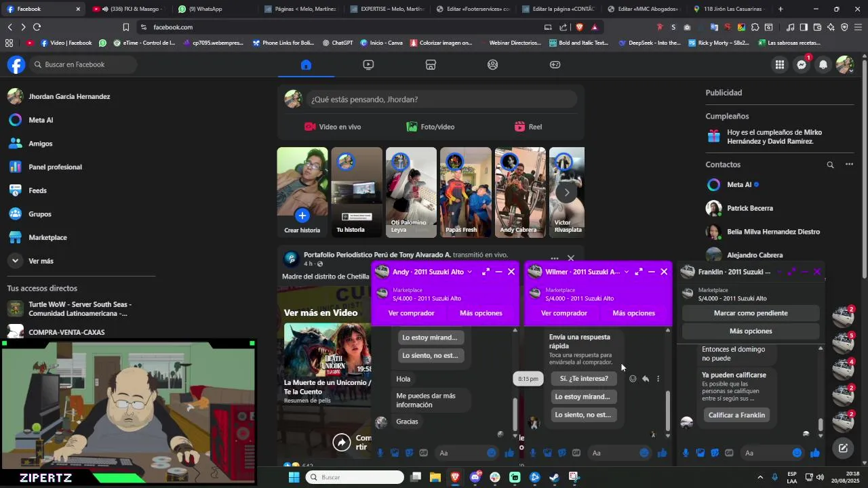Choose a sticker in Franklin chat

point(715,453)
